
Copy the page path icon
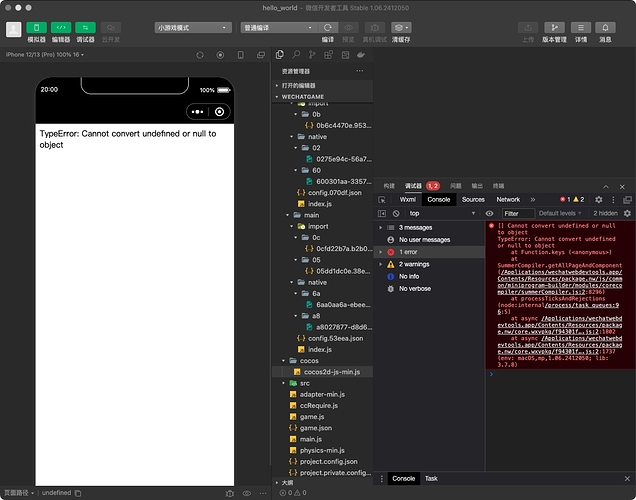[78, 493]
